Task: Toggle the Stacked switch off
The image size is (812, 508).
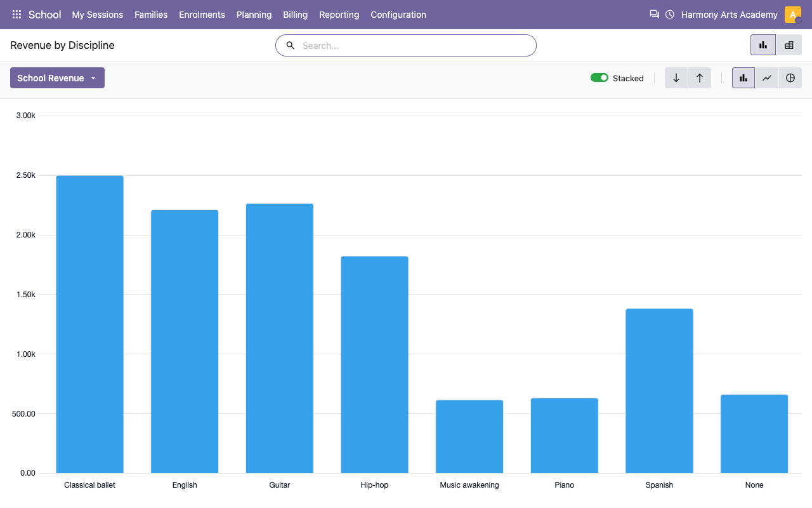Action: (x=599, y=77)
